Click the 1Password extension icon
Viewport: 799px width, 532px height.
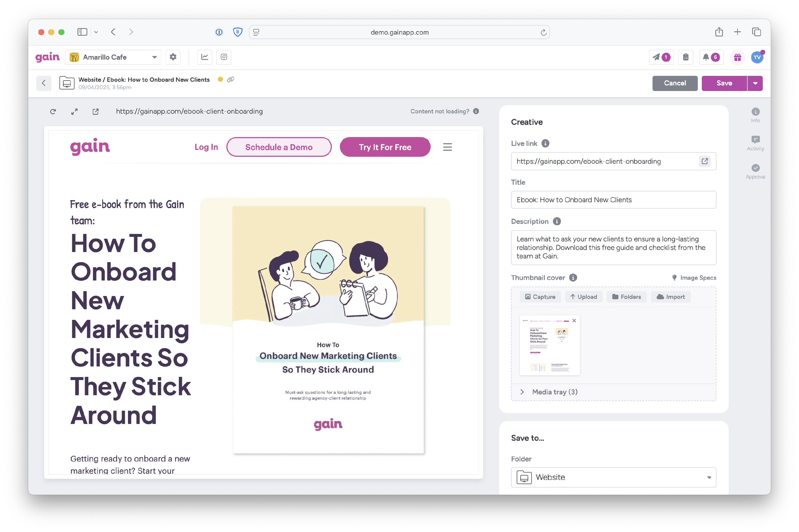219,32
